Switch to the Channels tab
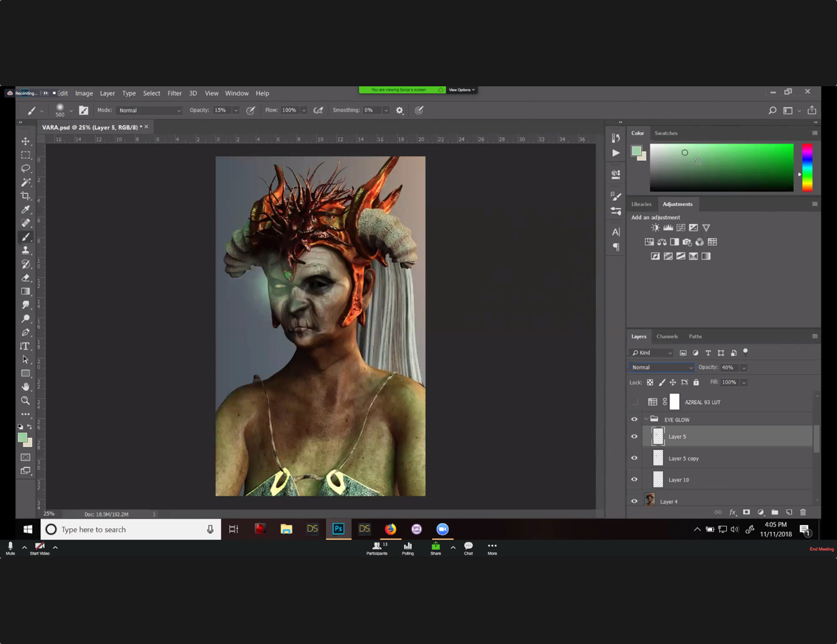Image resolution: width=837 pixels, height=644 pixels. click(667, 336)
